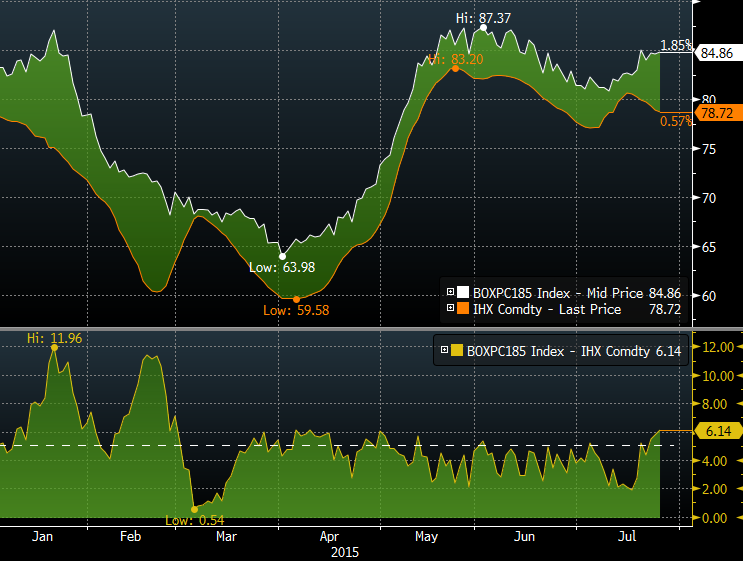Viewport: 743px width, 561px height.
Task: Click the 84.86 last price axis tag
Action: click(718, 53)
